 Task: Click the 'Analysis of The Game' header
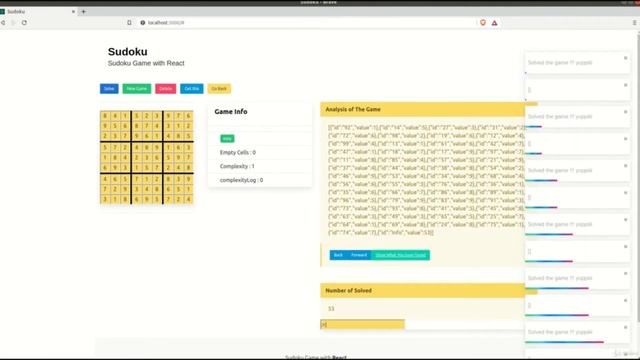(422, 109)
